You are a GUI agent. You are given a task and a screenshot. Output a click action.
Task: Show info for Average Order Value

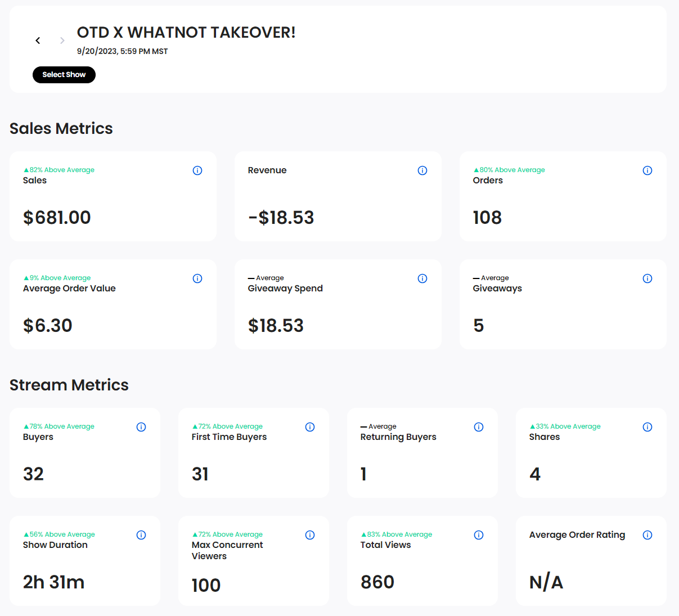(x=197, y=278)
